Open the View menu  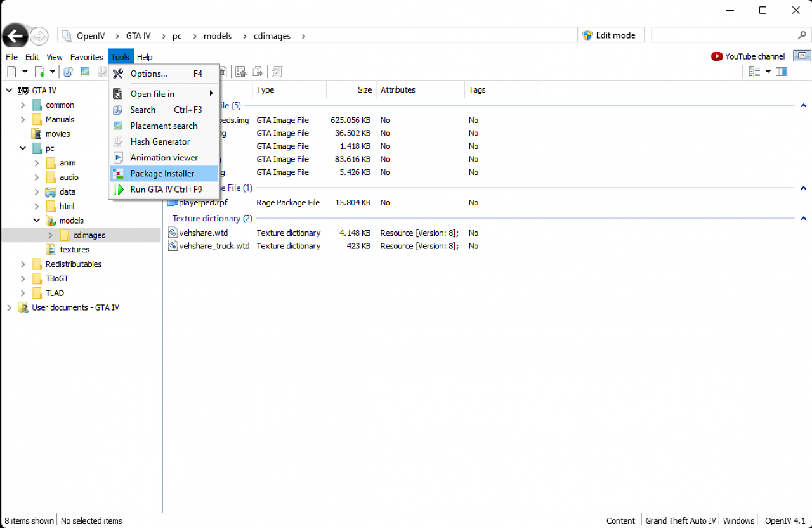tap(55, 57)
